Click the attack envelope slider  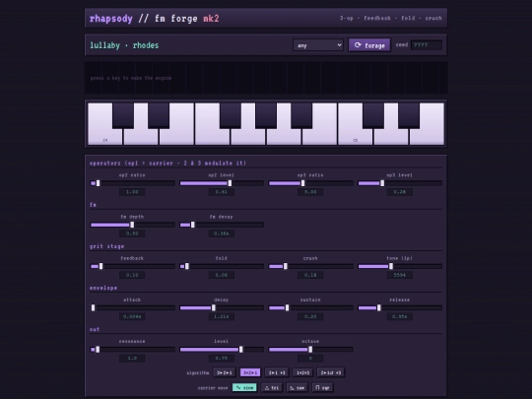pos(132,307)
